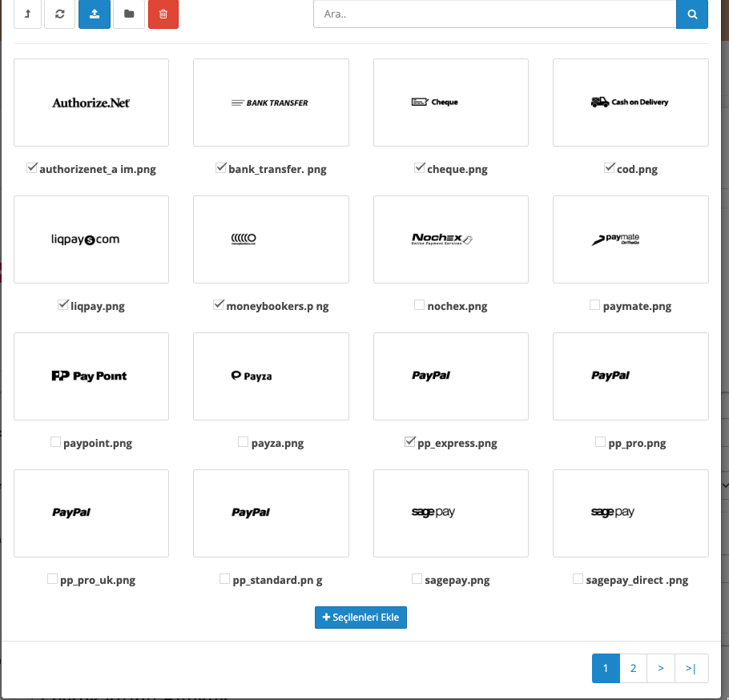Select sagepay thumbnail above sagepay_direct.png

(630, 513)
